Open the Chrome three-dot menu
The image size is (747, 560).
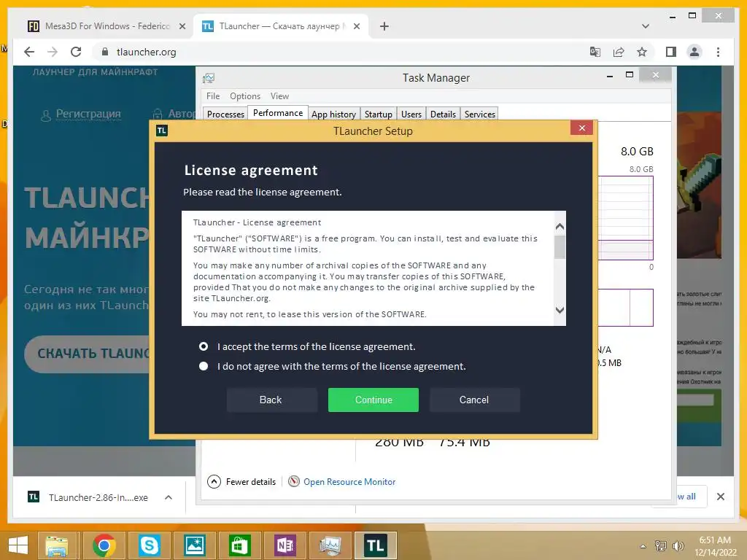pos(718,52)
